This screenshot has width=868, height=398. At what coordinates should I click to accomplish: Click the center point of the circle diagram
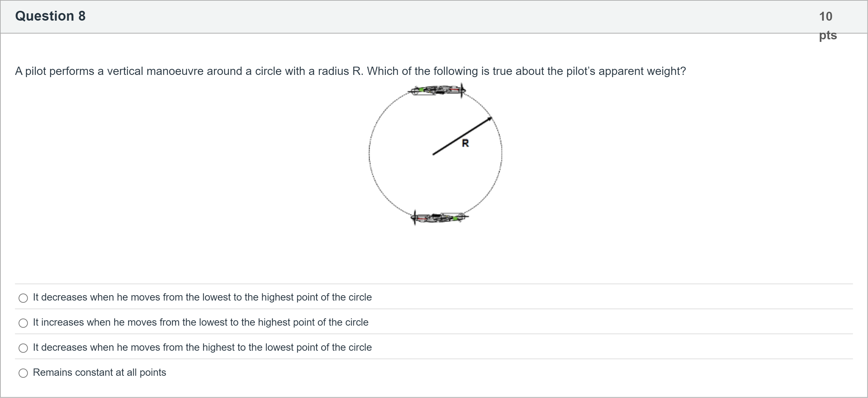tap(435, 155)
